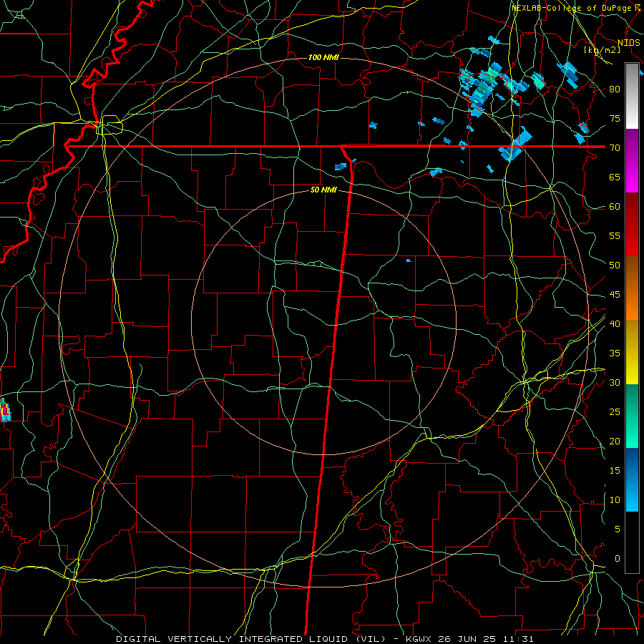The height and width of the screenshot is (644, 644).
Task: Click the color scale value 25
Action: [615, 411]
